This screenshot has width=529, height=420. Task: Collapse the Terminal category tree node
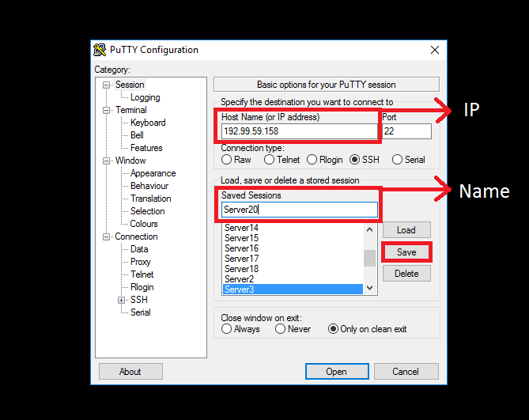coord(107,110)
